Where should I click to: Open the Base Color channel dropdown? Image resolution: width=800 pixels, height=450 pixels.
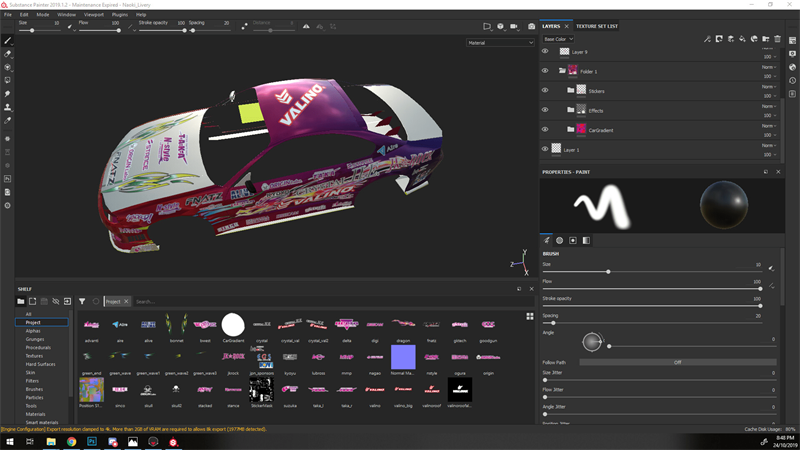tap(560, 39)
